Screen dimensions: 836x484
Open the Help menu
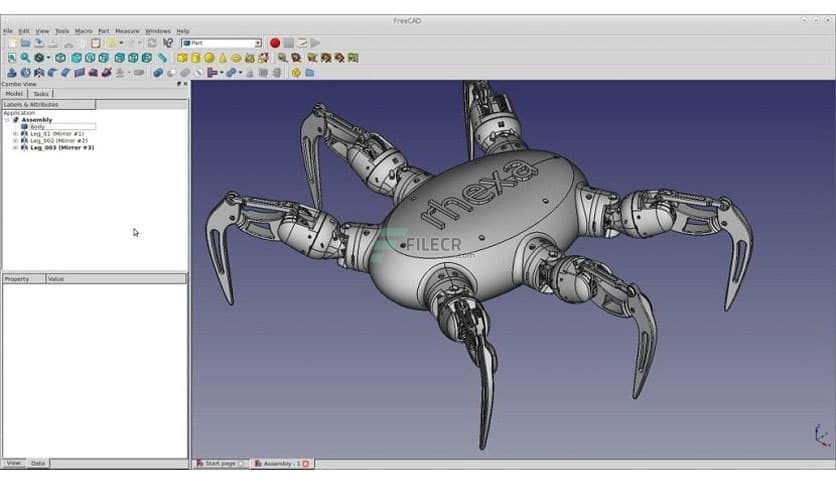(x=183, y=31)
